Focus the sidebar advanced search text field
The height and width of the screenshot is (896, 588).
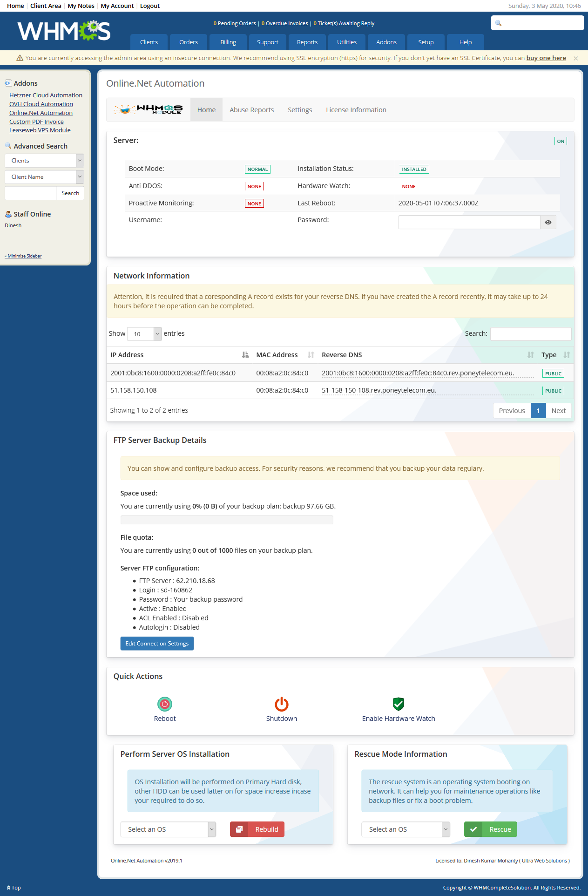(31, 193)
